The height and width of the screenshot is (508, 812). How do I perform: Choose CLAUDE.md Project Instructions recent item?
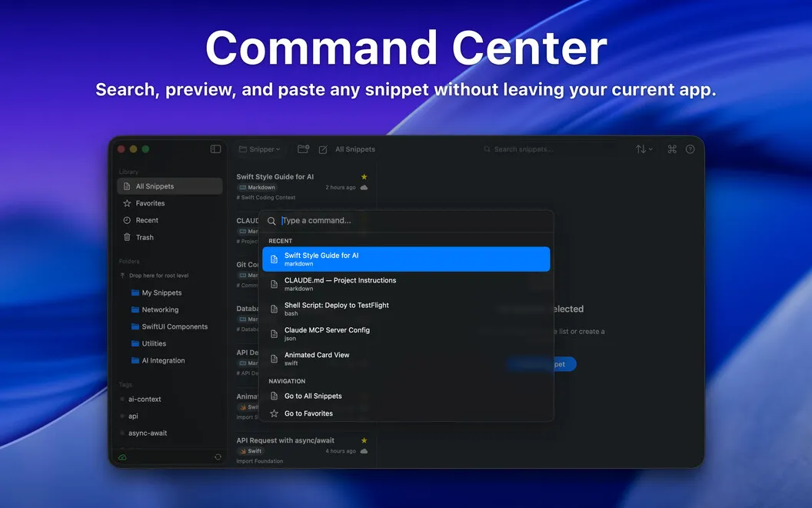pos(406,284)
